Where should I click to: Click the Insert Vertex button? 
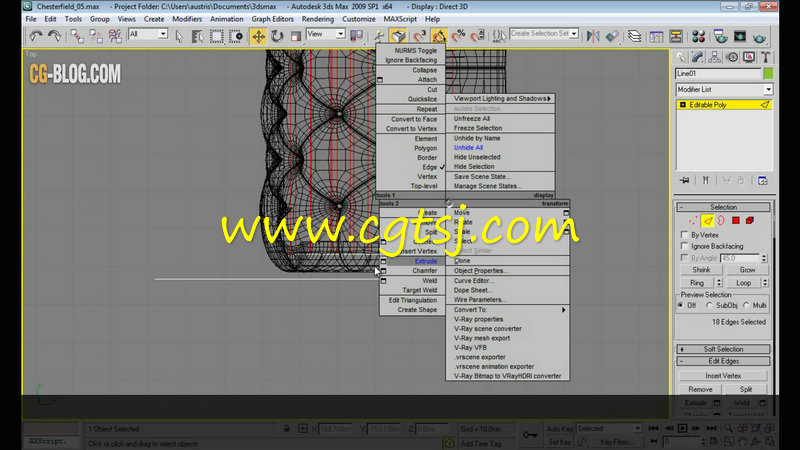[723, 376]
